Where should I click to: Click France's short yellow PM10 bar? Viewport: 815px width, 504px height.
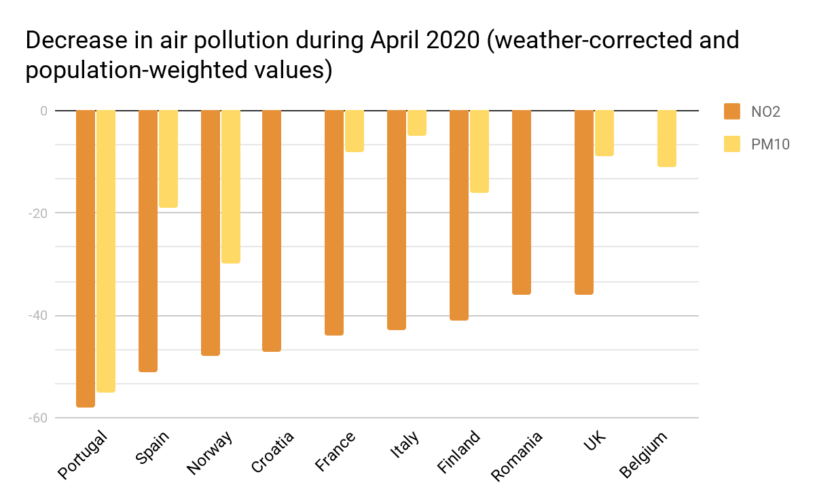tap(355, 130)
